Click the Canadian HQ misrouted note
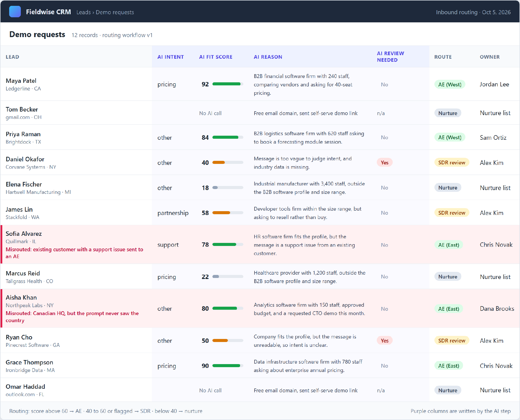The height and width of the screenshot is (420, 520). click(x=72, y=317)
